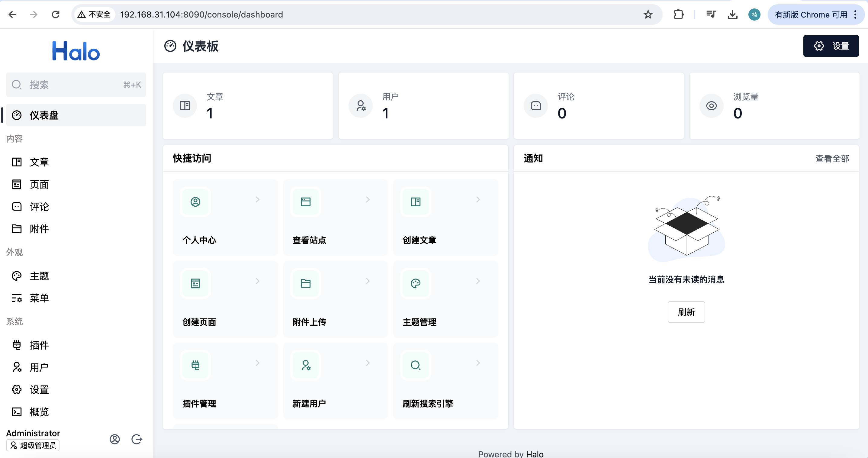868x458 pixels.
Task: Open profile icon next to Administrator name
Action: 114,439
